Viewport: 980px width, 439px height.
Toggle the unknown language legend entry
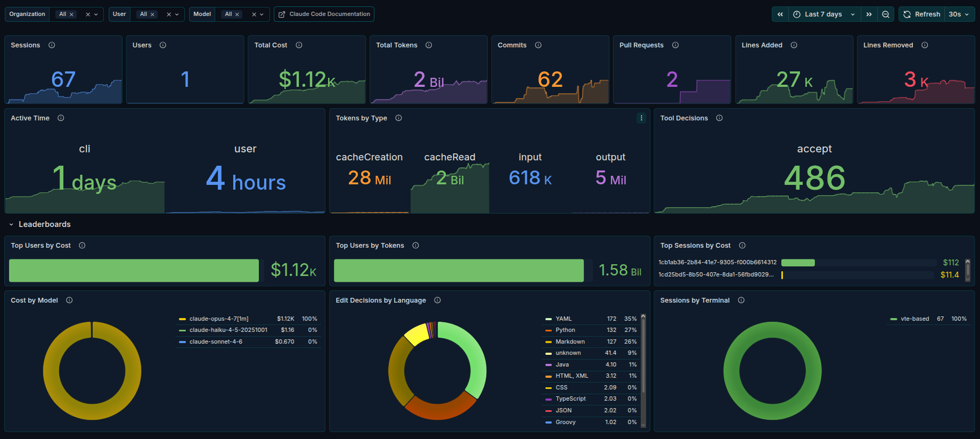[568, 353]
